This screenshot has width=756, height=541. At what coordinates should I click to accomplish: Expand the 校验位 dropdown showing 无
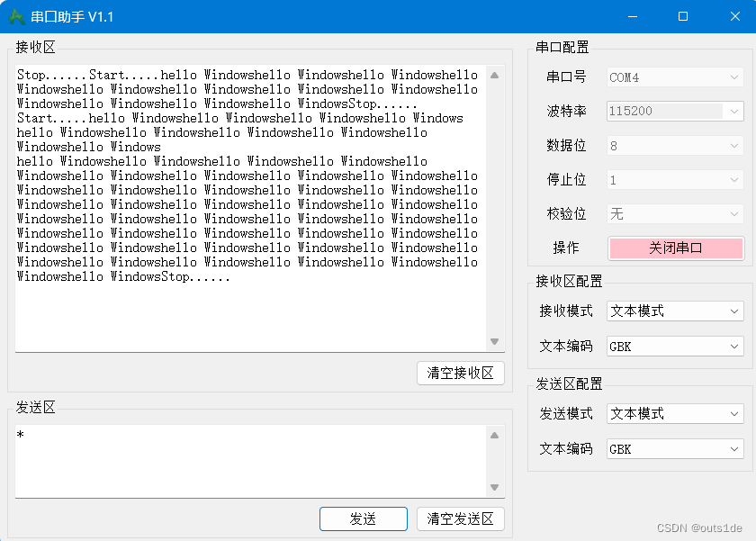pyautogui.click(x=674, y=213)
